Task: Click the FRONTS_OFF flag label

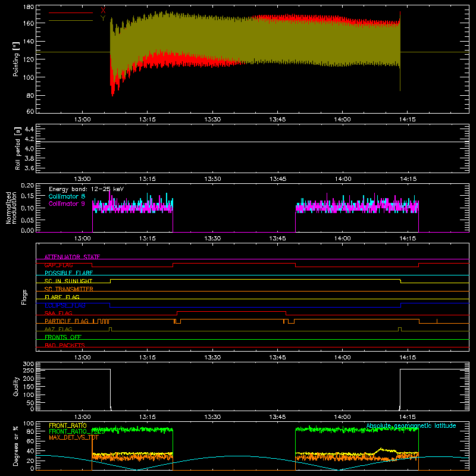Action: 63,337
